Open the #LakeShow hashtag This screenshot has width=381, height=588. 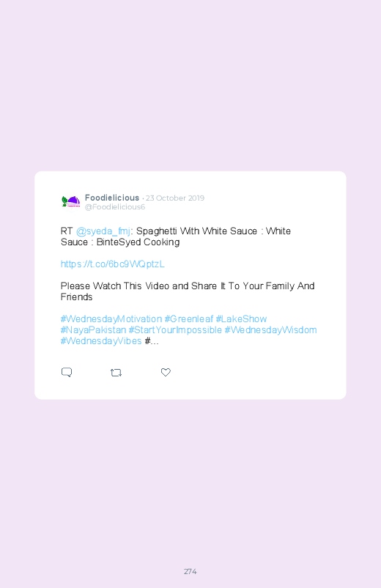[x=241, y=319]
